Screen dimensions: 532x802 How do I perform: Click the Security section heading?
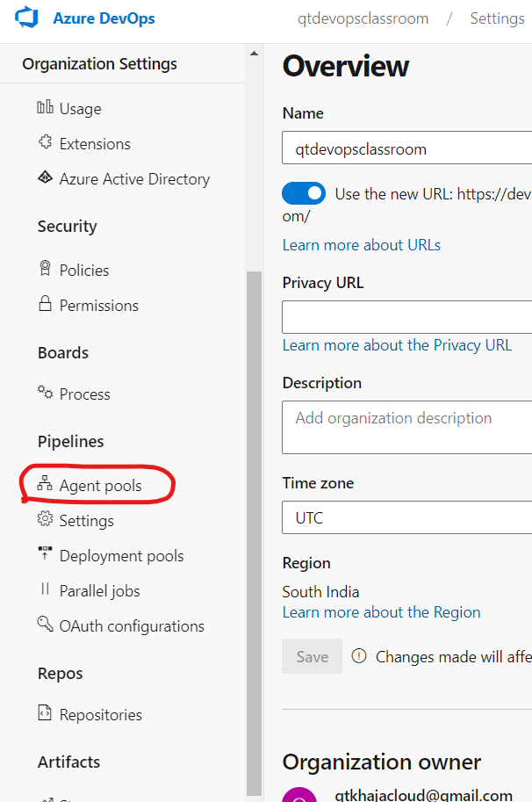coord(67,226)
